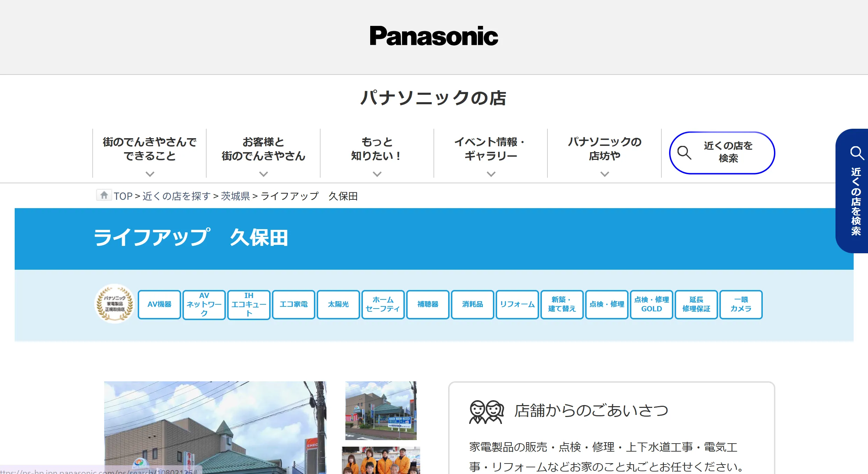Select the リフォーム category tag
The width and height of the screenshot is (868, 474).
coord(517,304)
